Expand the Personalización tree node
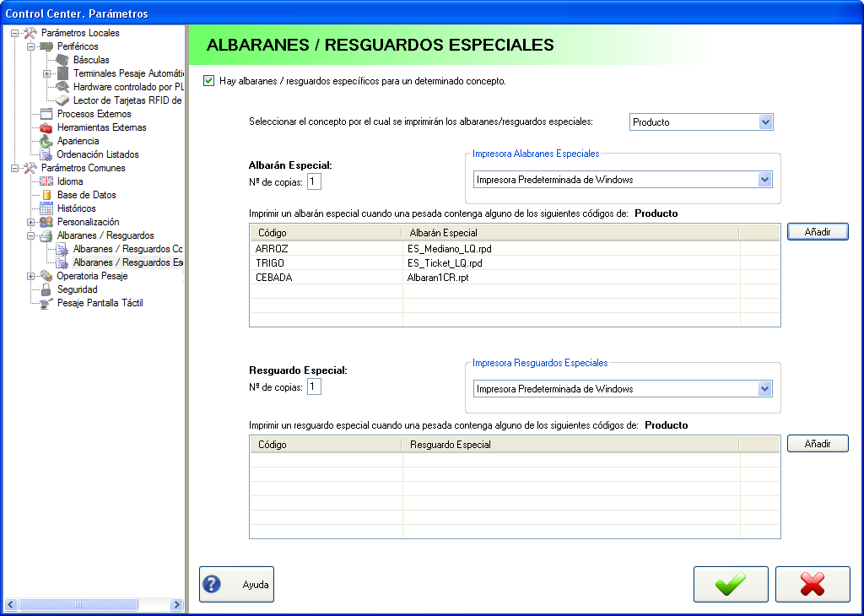The image size is (864, 616). pyautogui.click(x=31, y=222)
